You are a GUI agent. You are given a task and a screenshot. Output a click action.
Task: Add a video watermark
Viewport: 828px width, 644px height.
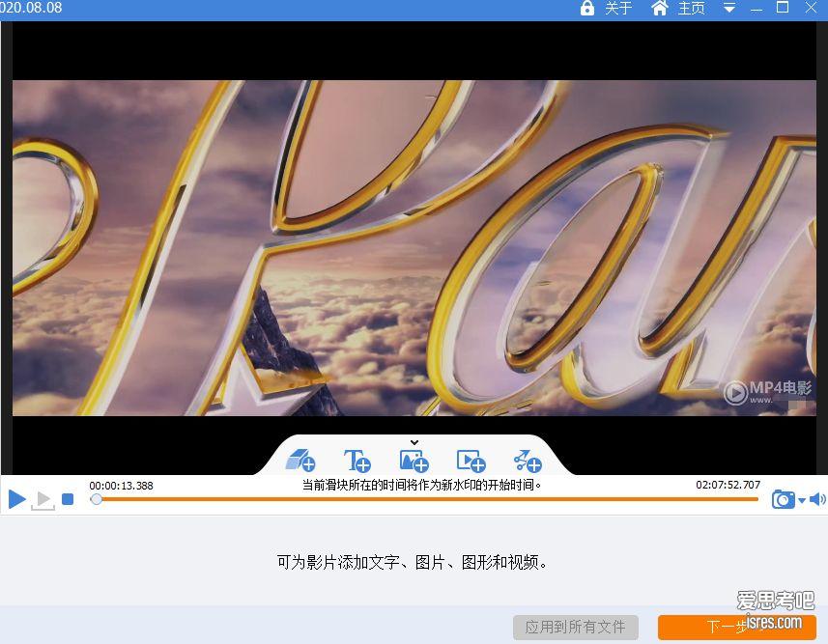(471, 461)
